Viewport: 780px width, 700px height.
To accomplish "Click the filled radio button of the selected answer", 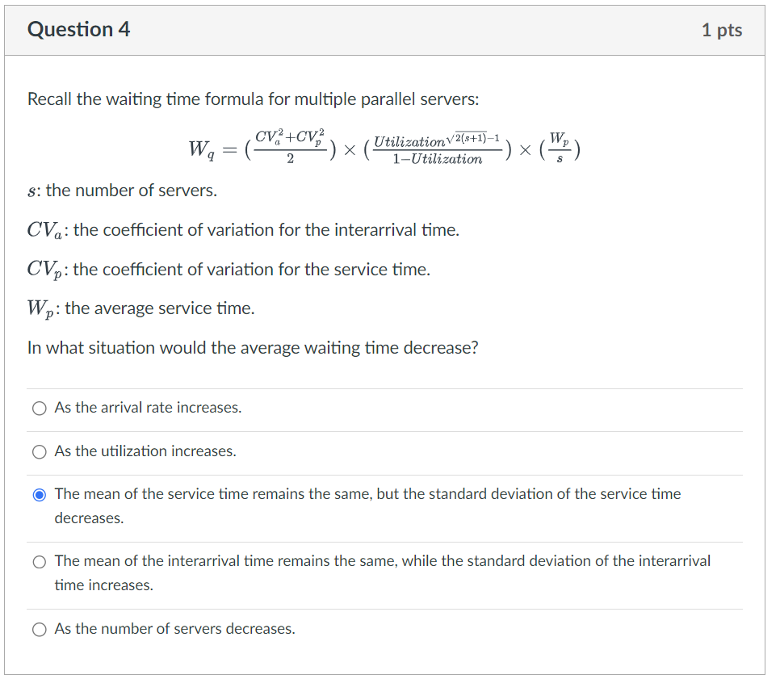I will point(39,495).
